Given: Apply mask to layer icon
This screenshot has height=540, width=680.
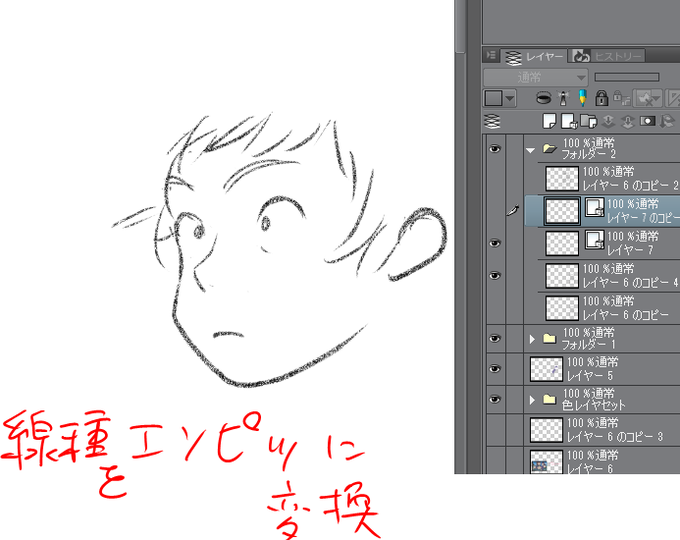Looking at the screenshot, I should tap(667, 121).
